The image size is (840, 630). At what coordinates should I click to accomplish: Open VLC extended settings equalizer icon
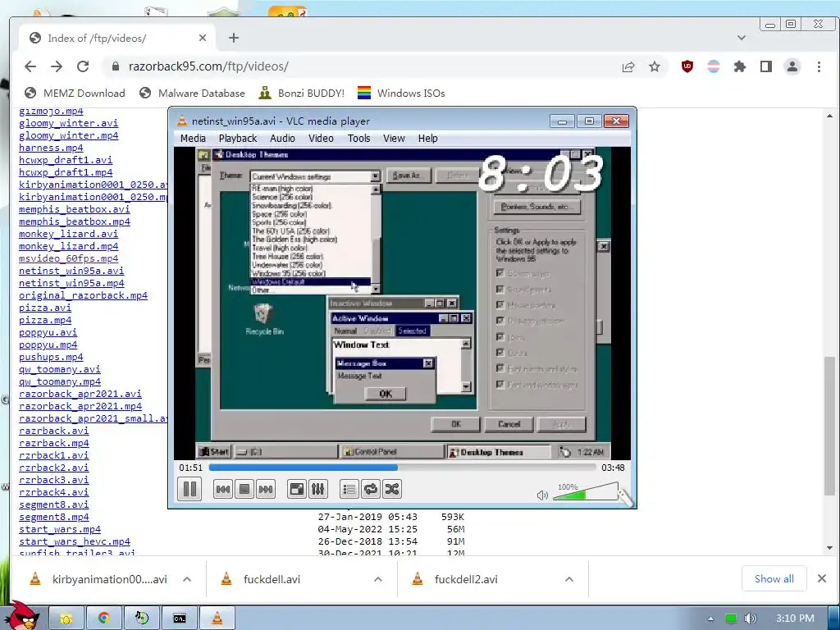coord(317,489)
